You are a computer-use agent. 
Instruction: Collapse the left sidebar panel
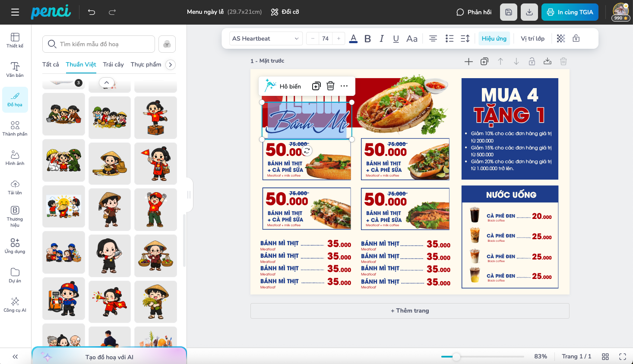(15, 357)
